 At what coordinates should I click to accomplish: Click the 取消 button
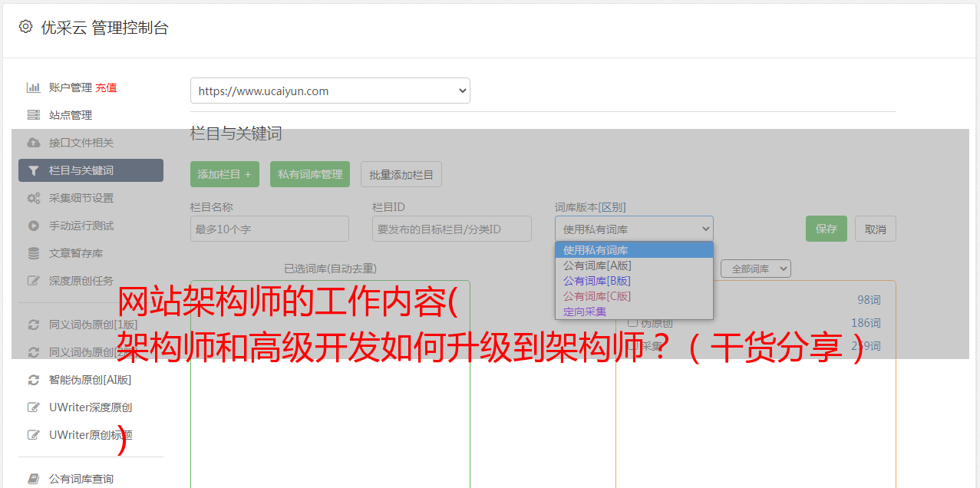tap(876, 229)
